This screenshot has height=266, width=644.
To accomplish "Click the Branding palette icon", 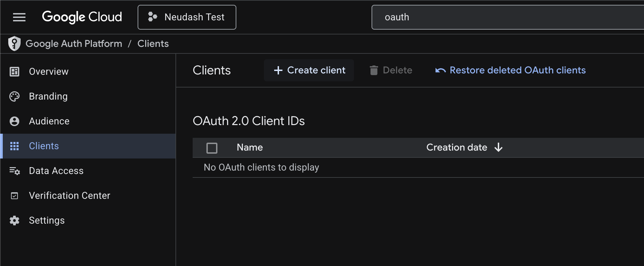I will pyautogui.click(x=14, y=96).
